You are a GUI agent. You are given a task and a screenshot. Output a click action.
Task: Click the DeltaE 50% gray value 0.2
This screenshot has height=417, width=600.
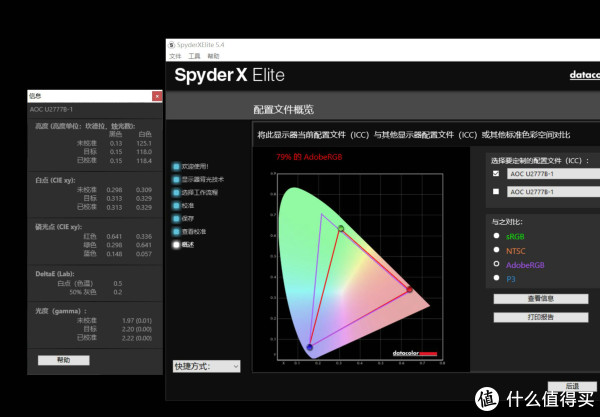tap(117, 292)
